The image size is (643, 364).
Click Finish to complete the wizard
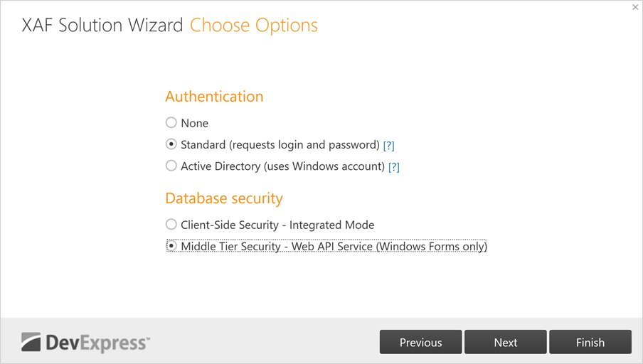[590, 342]
